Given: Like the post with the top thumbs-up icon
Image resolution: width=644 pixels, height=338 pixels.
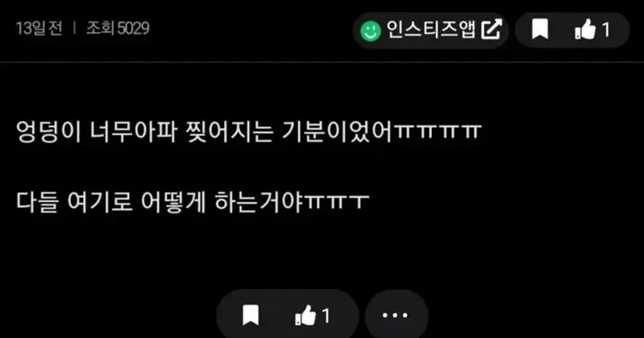Looking at the screenshot, I should pyautogui.click(x=585, y=31).
